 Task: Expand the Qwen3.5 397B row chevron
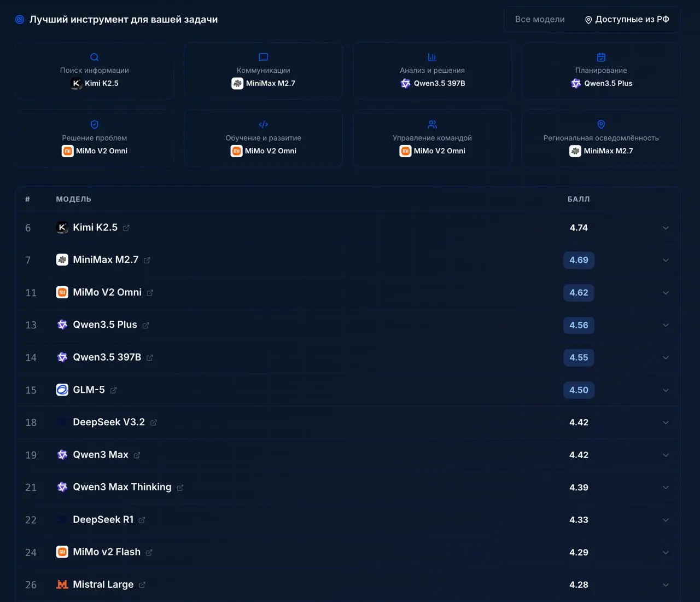[666, 357]
